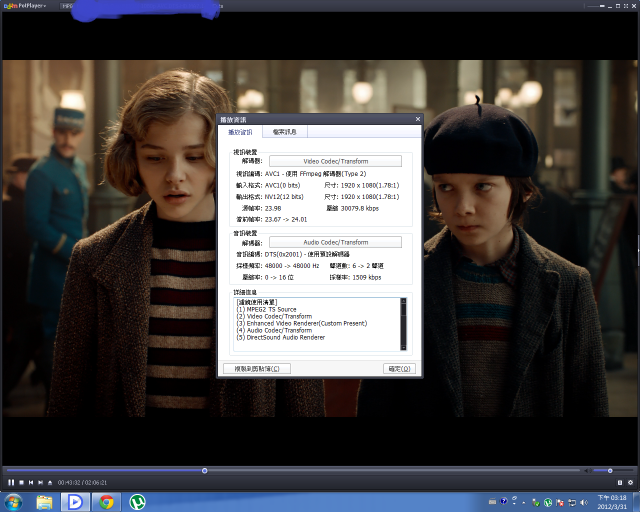Stop the video playback
This screenshot has width=640, height=512.
click(21, 482)
